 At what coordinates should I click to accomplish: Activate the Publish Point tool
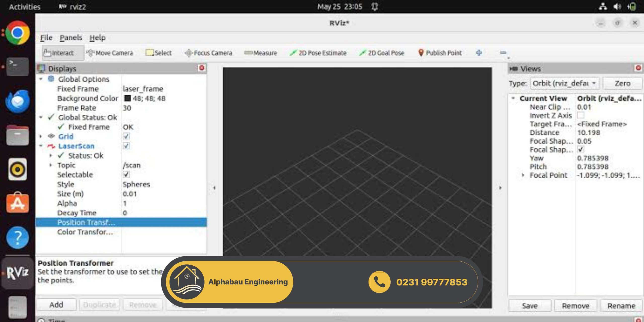[440, 53]
